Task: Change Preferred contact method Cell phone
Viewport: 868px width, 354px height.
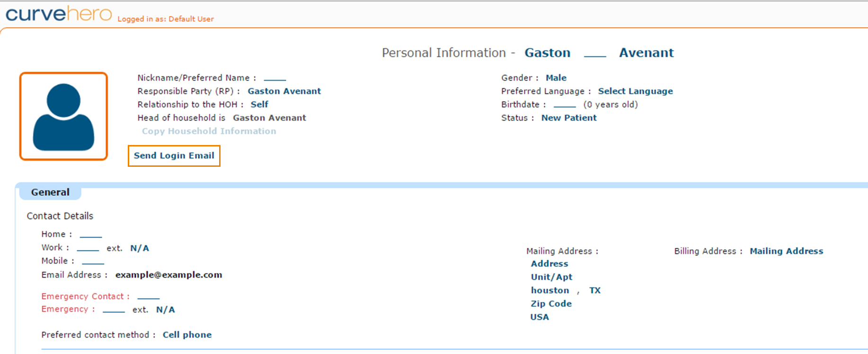Action: pos(187,335)
